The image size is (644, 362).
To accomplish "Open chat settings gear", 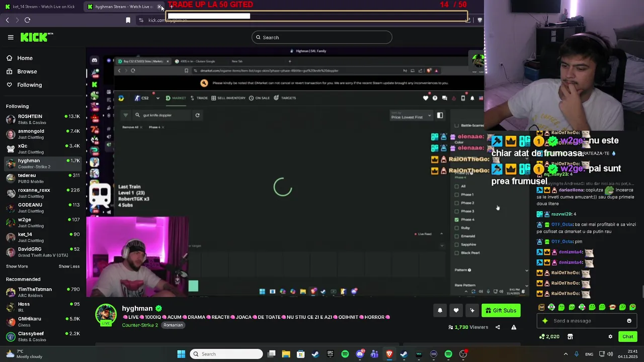I will click(x=610, y=336).
